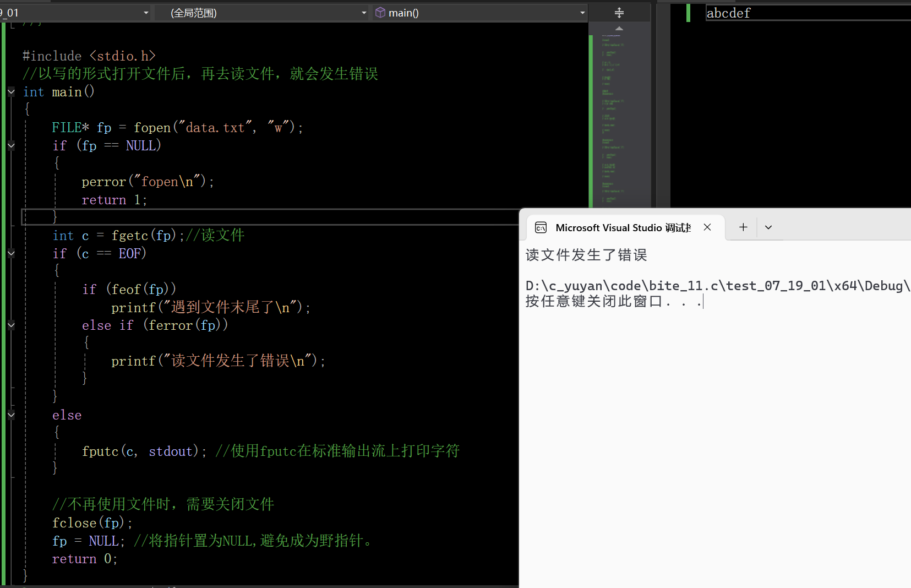Collapse the 'if (fp == NULL)' block
Viewport: 911px width, 588px height.
[11, 145]
